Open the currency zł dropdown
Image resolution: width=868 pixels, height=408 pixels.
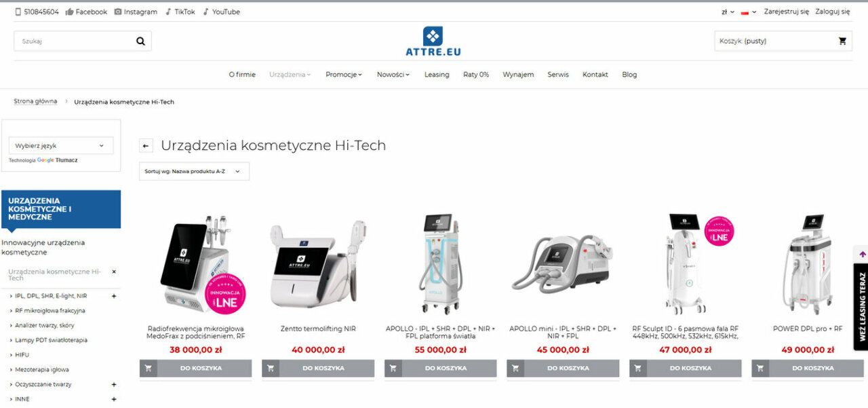point(728,12)
